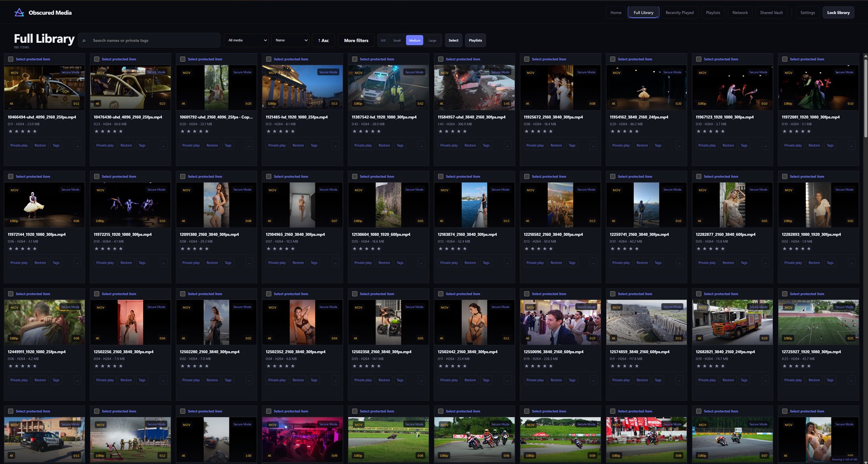Set thumbnail size to Small

coord(397,40)
